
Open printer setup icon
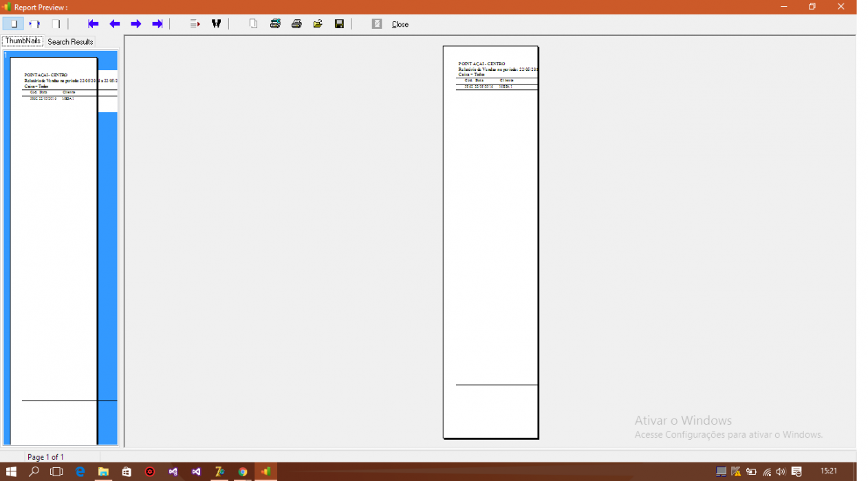click(275, 24)
